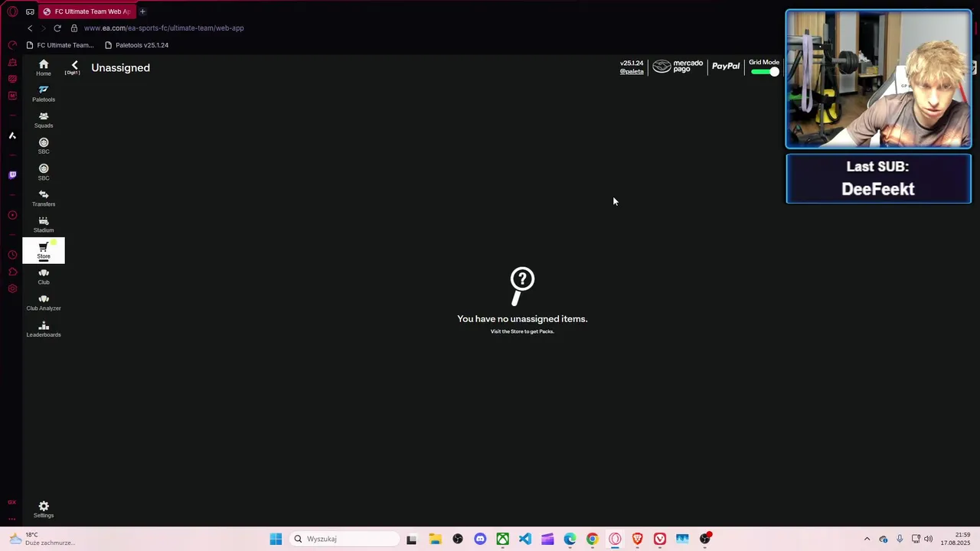
Task: Open History from Opera sidebar
Action: click(12, 255)
